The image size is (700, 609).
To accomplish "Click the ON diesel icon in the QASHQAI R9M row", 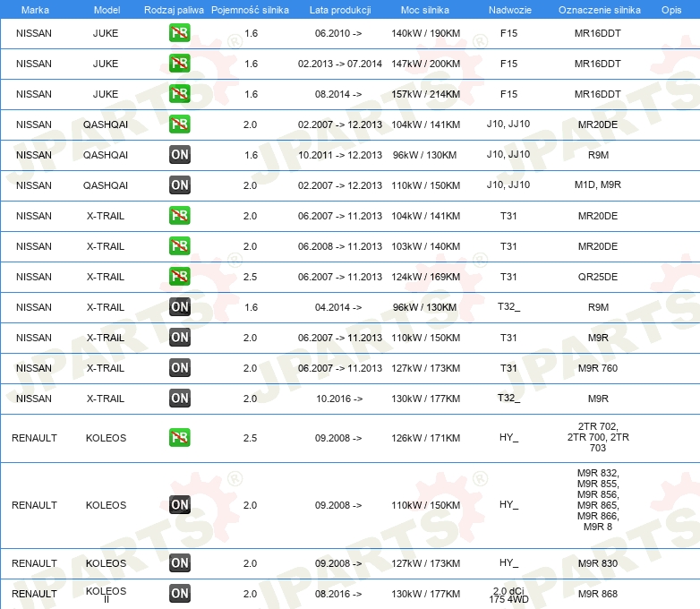I will 179,155.
